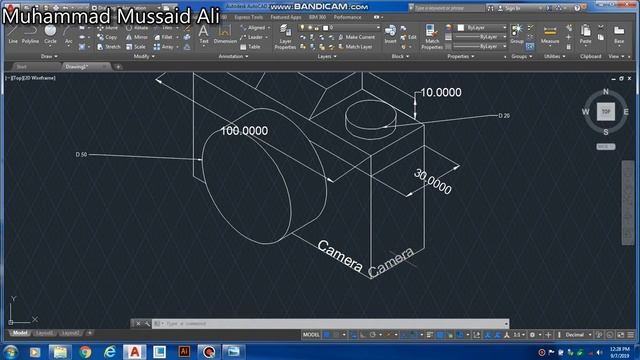Click the Array tool

tap(164, 47)
